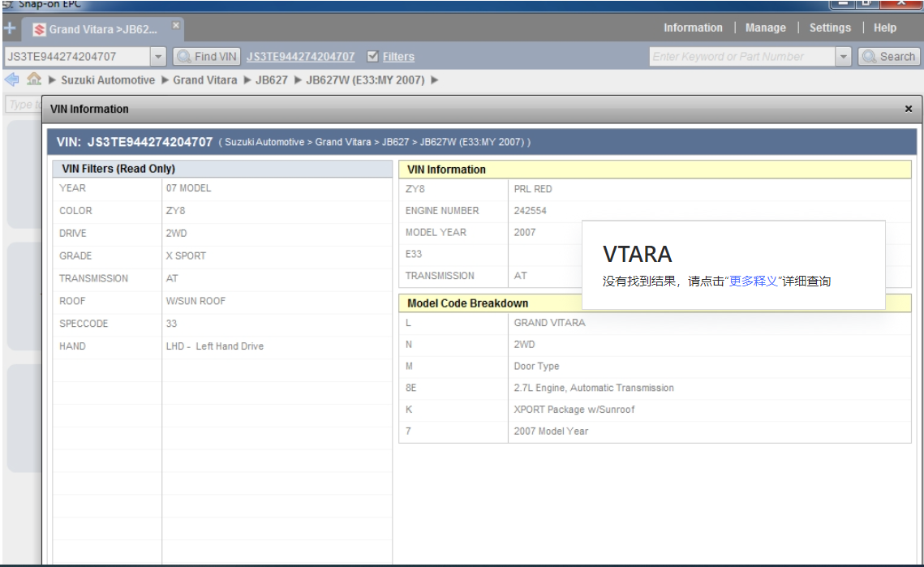Close the Grand Vitara tab
The height and width of the screenshot is (567, 924).
175,25
